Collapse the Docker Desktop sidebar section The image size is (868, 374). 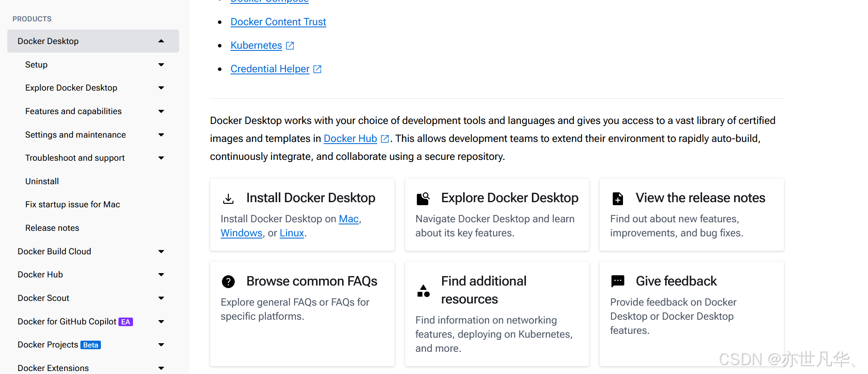tap(161, 41)
